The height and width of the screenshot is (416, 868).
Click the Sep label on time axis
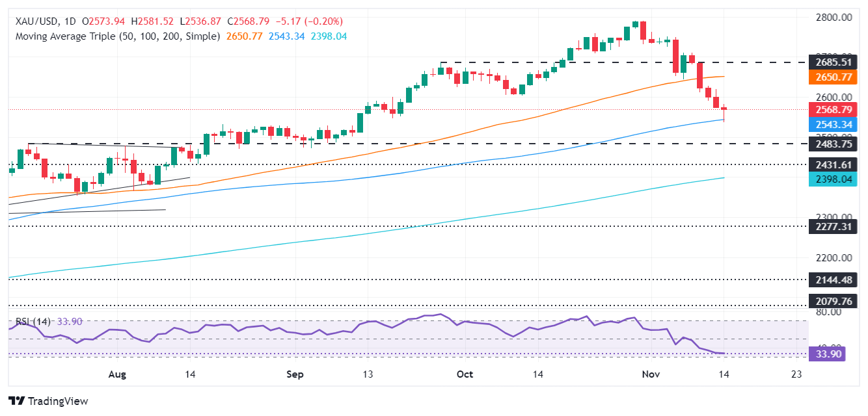coord(295,374)
